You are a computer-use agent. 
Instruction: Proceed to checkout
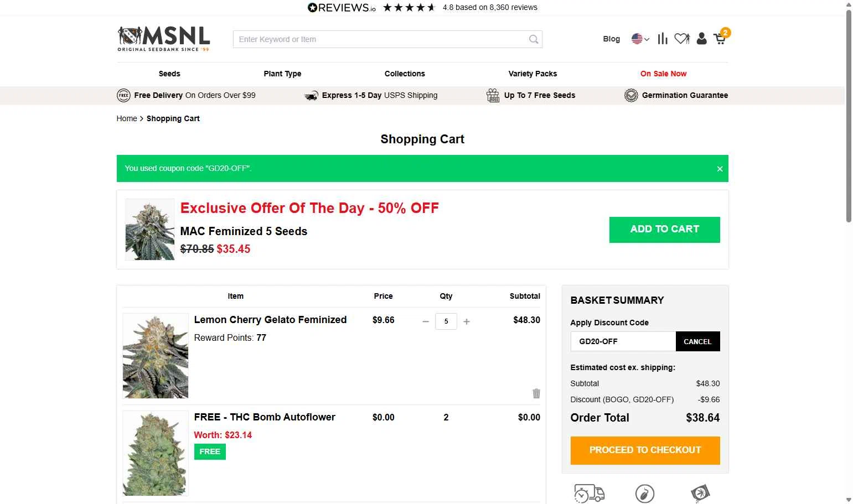click(645, 450)
